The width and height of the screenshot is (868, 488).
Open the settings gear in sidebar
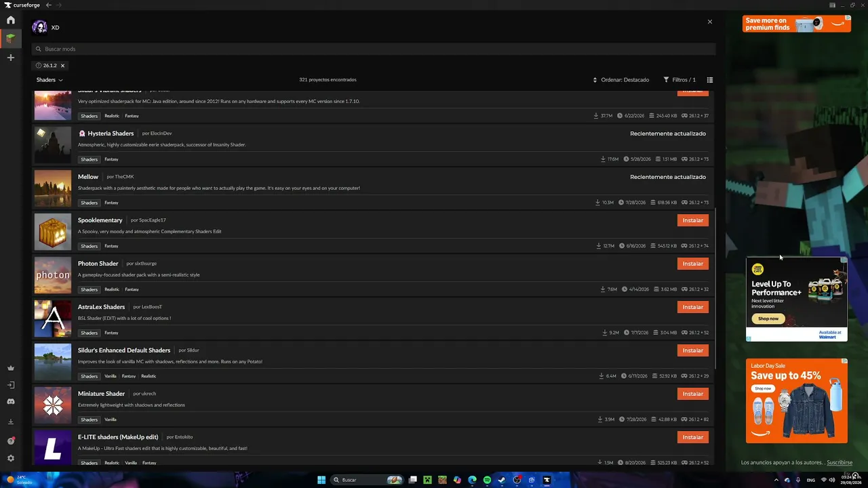click(x=10, y=458)
